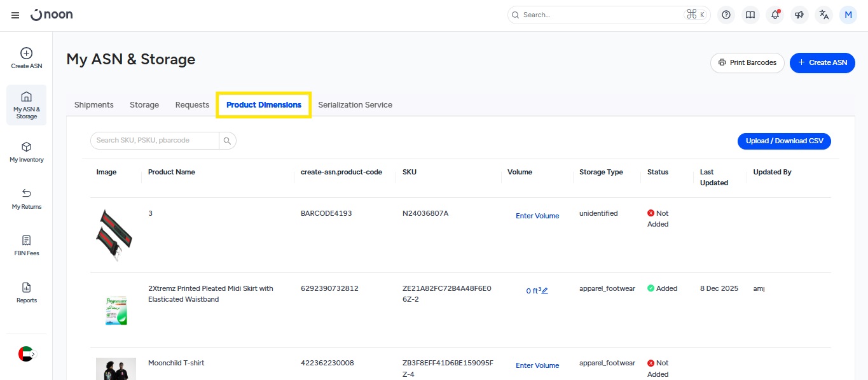This screenshot has width=868, height=380.
Task: Click the edit pencil next to 0 ft³
Action: (x=545, y=291)
